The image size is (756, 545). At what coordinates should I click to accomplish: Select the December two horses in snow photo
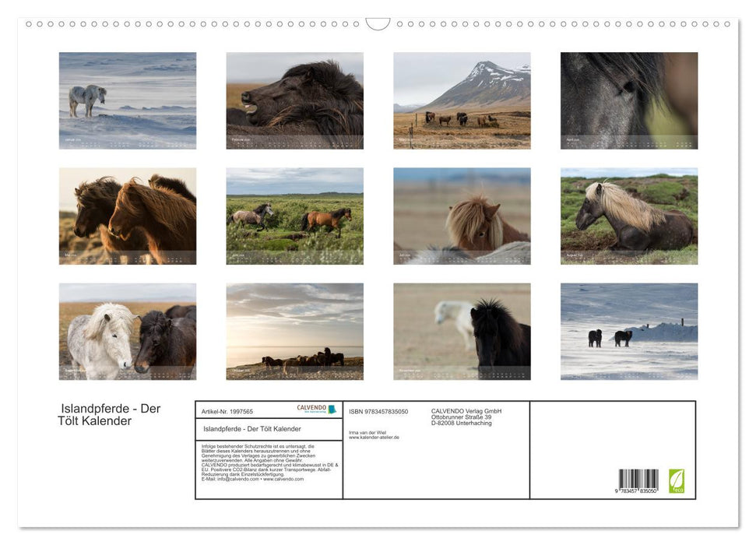click(x=629, y=331)
